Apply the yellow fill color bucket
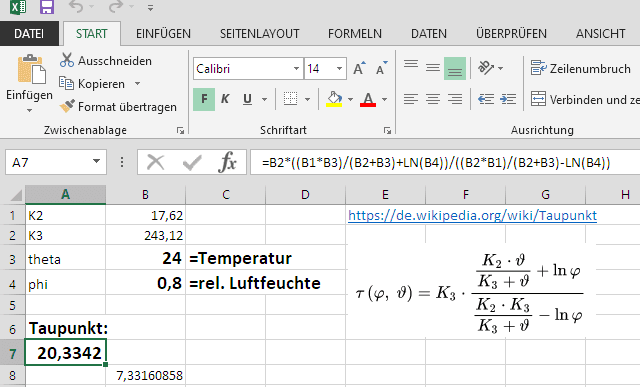The image size is (640, 387). [334, 99]
